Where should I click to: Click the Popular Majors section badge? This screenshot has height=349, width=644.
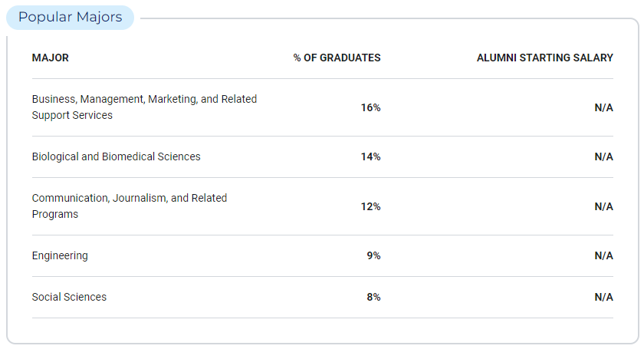click(71, 18)
